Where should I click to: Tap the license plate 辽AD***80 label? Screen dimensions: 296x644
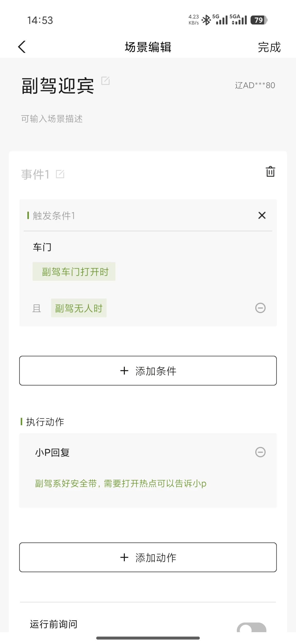click(x=255, y=85)
